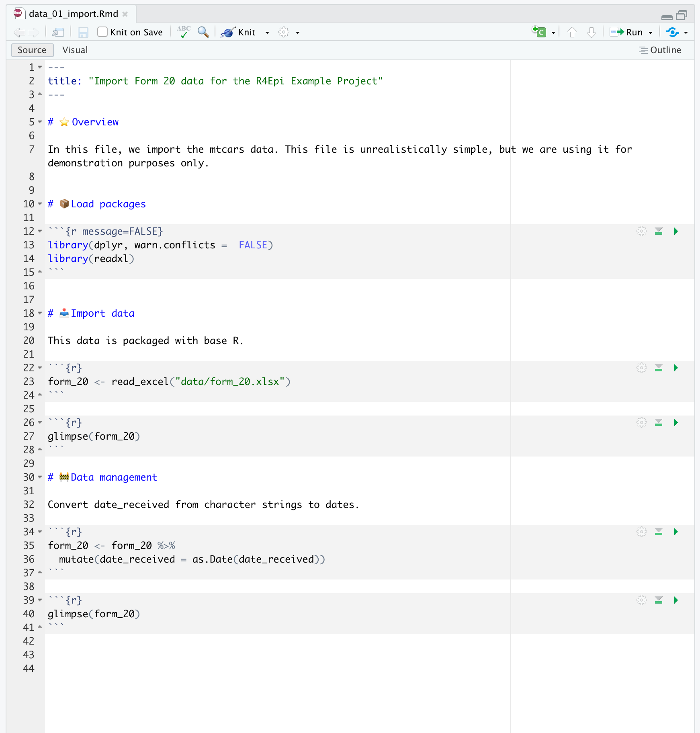Minimize the source editor pane
This screenshot has height=733, width=700.
(667, 17)
